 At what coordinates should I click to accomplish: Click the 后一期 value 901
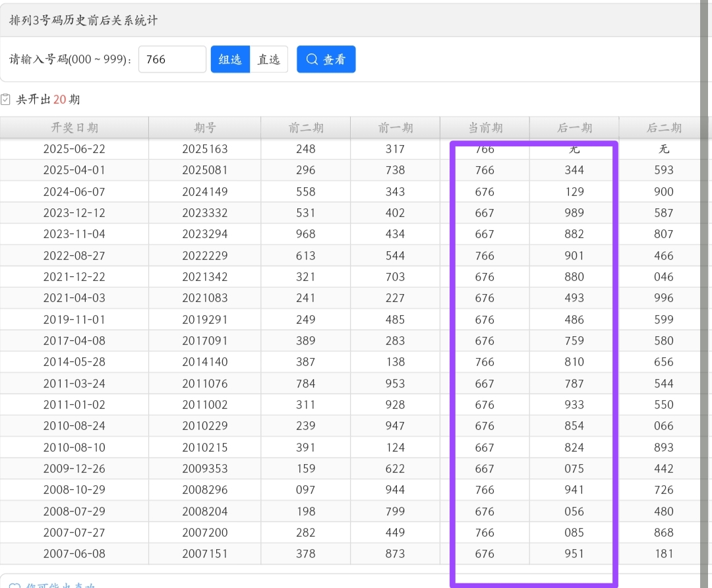click(x=574, y=256)
